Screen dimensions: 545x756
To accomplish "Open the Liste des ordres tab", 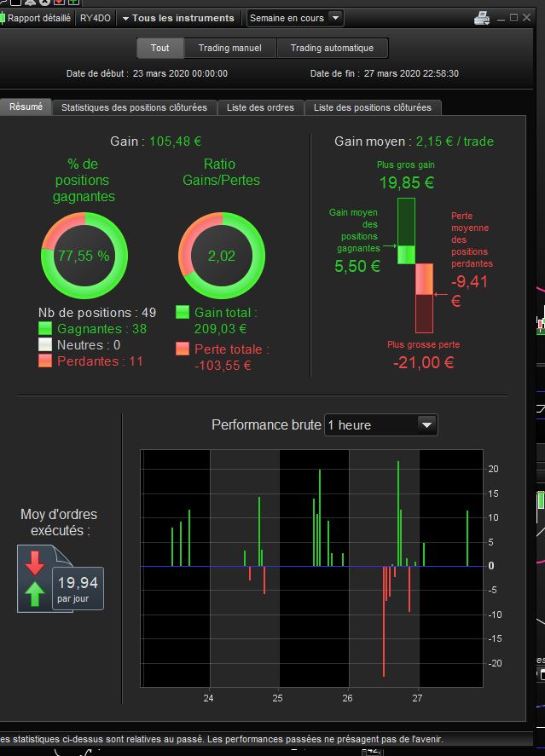I will (260, 107).
